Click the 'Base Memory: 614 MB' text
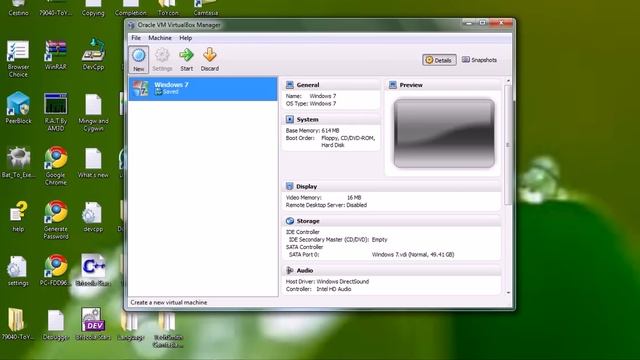The height and width of the screenshot is (360, 640). 313,131
